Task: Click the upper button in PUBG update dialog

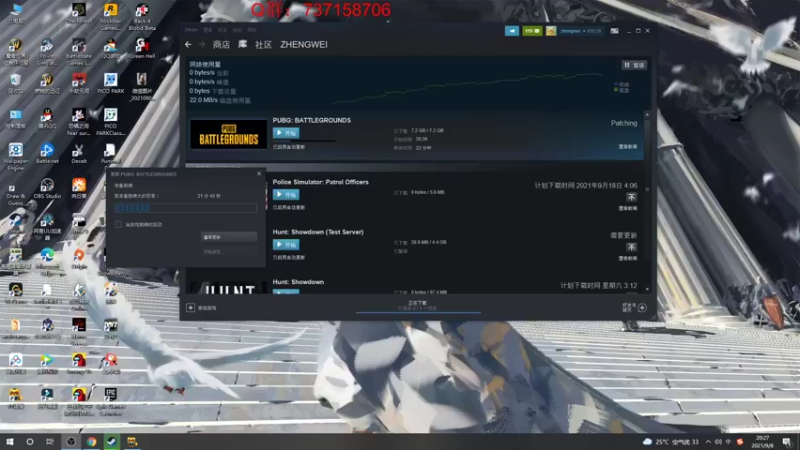Action: pos(229,237)
